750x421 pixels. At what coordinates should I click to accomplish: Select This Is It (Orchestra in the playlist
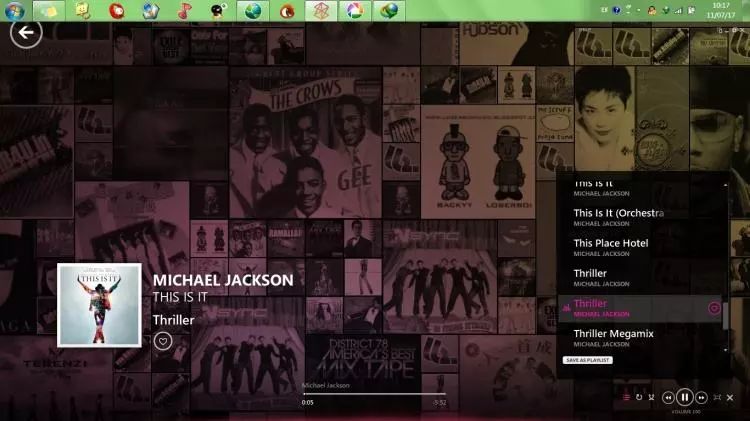coord(640,217)
